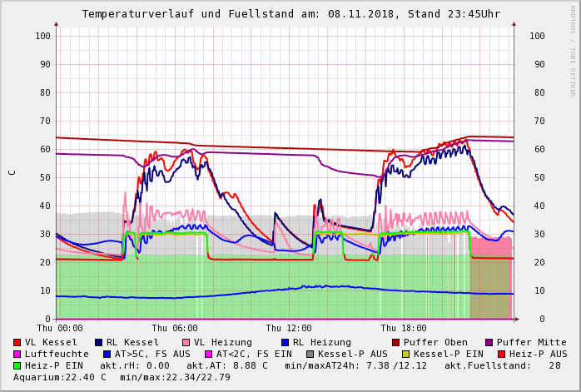Click the Thu 12:00 time axis label
The height and width of the screenshot is (392, 581).
pos(289,329)
